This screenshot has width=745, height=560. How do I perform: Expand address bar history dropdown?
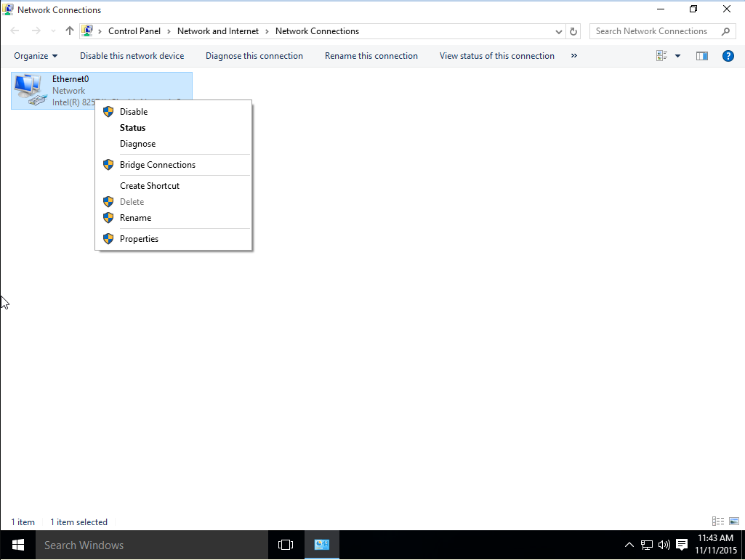[558, 31]
